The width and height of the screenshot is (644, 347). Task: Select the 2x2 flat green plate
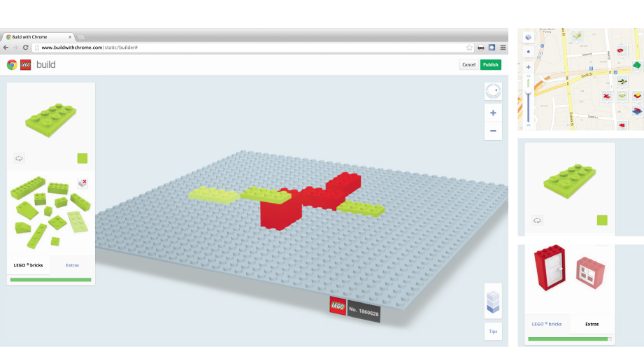pos(57,223)
